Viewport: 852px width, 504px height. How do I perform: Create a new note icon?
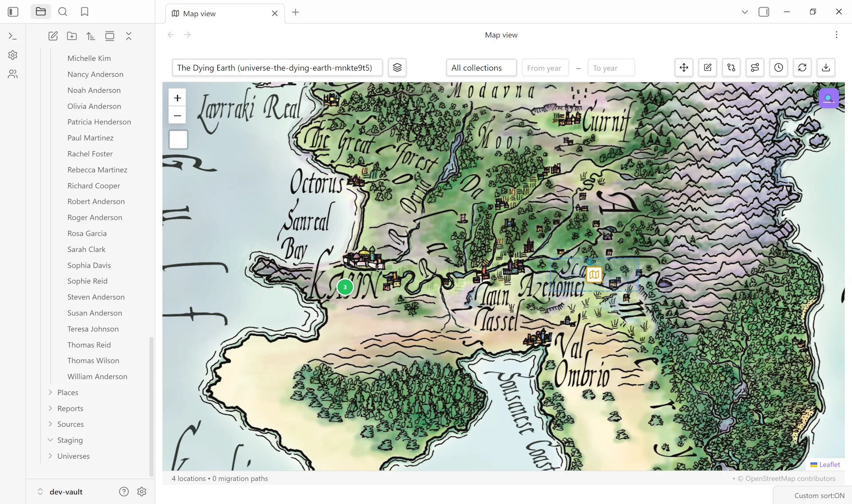53,36
